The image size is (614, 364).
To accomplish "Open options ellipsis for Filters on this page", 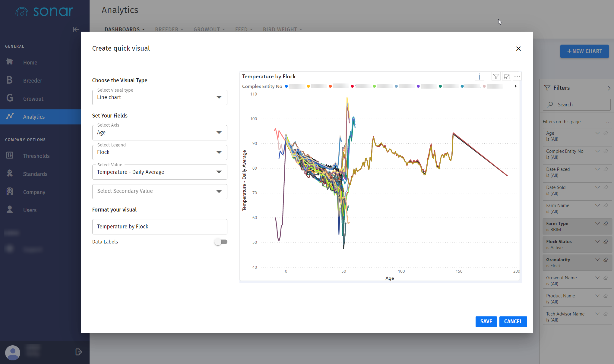I will [608, 122].
